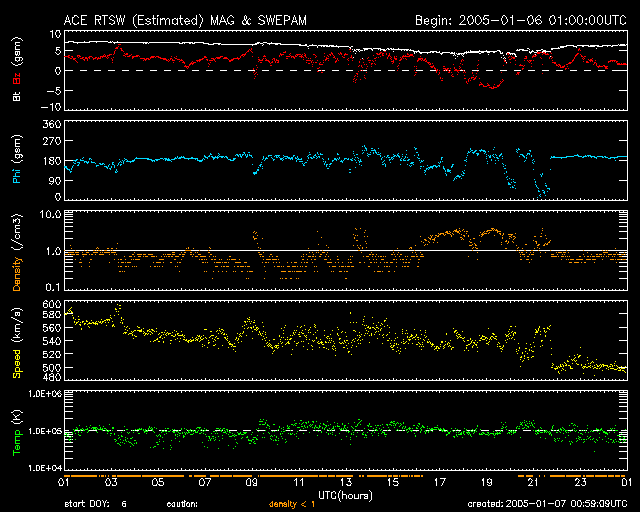The height and width of the screenshot is (512, 640).
Task: Select the white Bt axis label
Action: [17, 96]
